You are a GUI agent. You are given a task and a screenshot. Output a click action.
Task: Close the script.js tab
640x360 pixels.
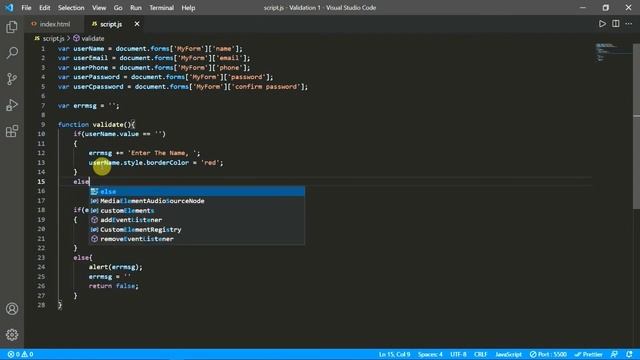point(137,24)
